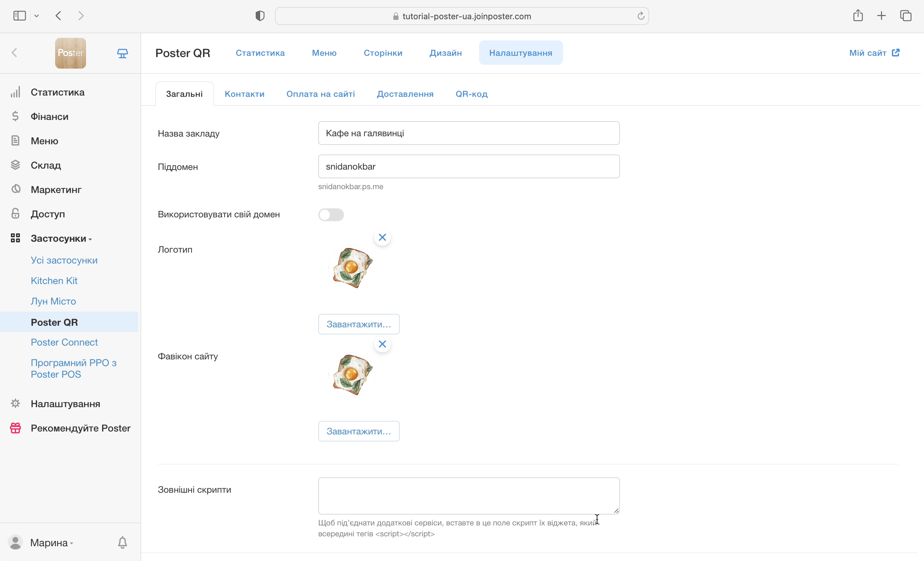This screenshot has width=924, height=561.
Task: Switch to the Меню tab of Poster QR
Action: [x=324, y=53]
